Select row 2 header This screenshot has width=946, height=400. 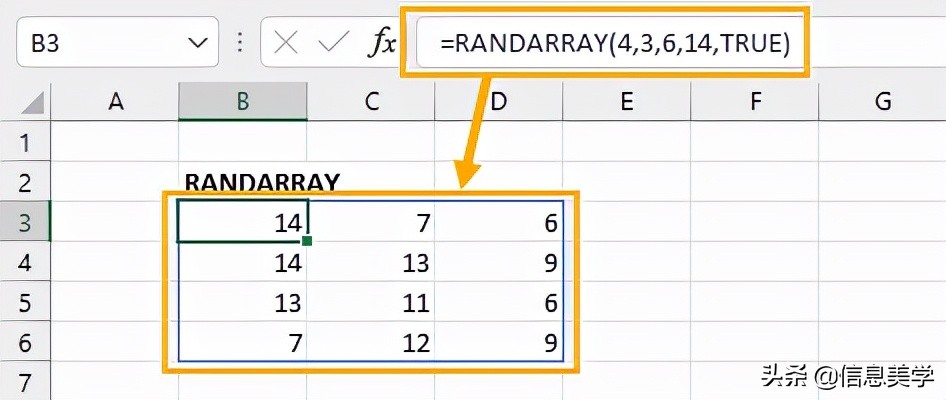pos(25,182)
